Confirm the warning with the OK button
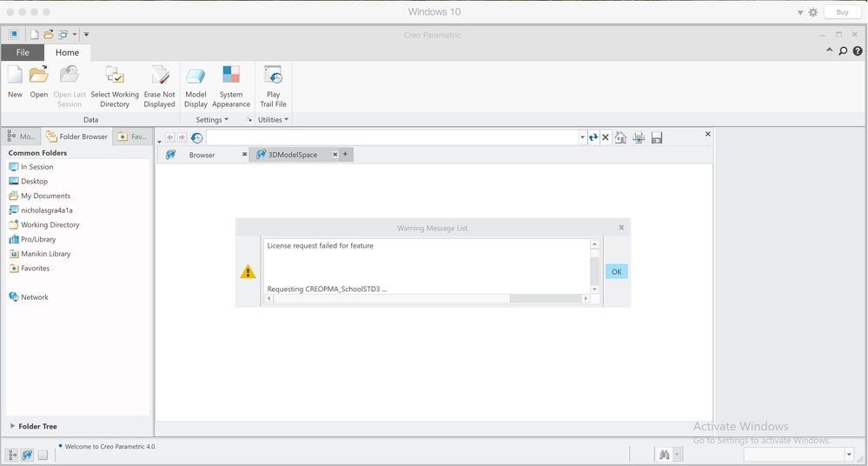Image resolution: width=868 pixels, height=466 pixels. 616,271
